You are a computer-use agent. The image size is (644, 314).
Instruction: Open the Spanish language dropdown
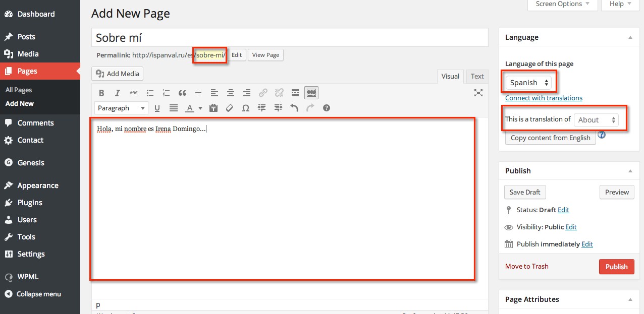tap(529, 83)
